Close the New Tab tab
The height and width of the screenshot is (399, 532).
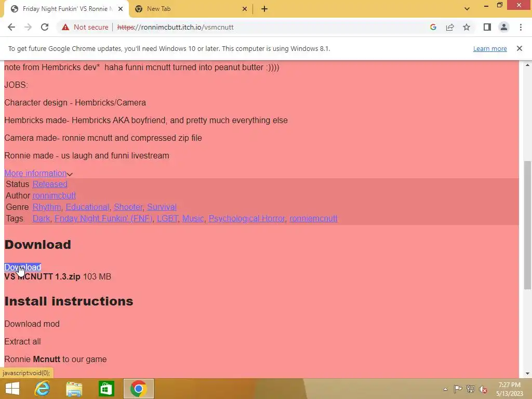(x=245, y=9)
